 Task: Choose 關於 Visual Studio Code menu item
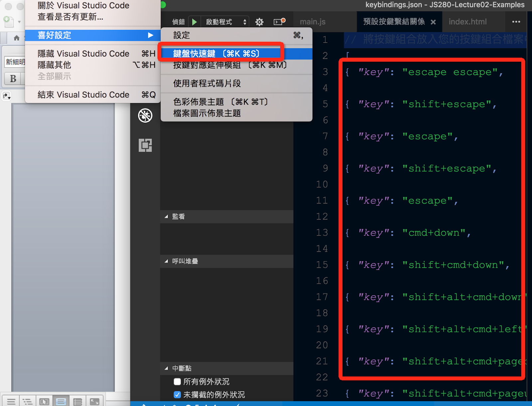click(93, 5)
